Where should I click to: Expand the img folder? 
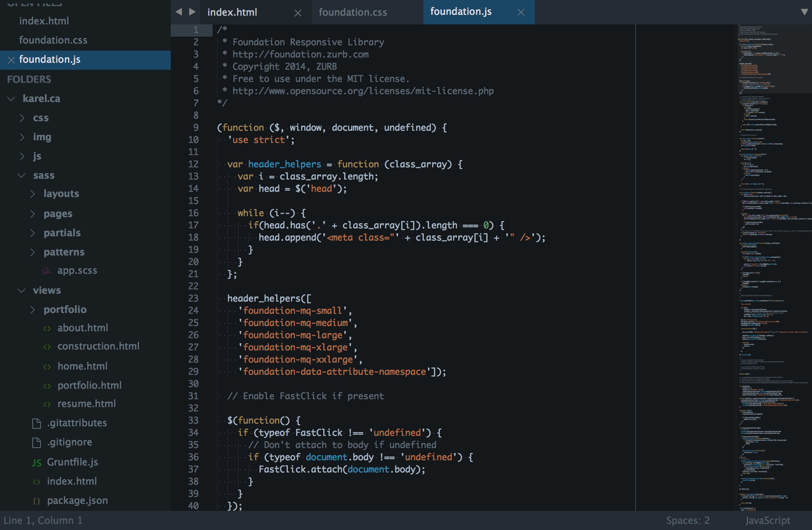[22, 137]
